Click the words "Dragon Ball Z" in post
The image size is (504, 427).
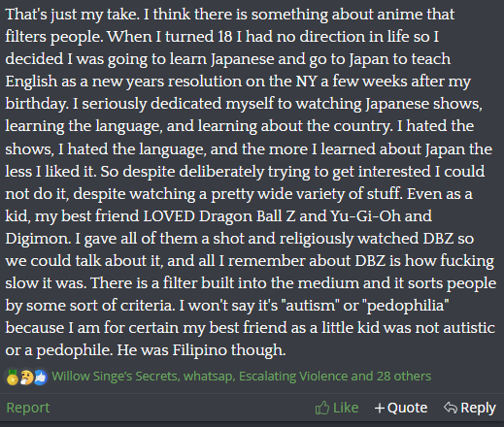247,216
